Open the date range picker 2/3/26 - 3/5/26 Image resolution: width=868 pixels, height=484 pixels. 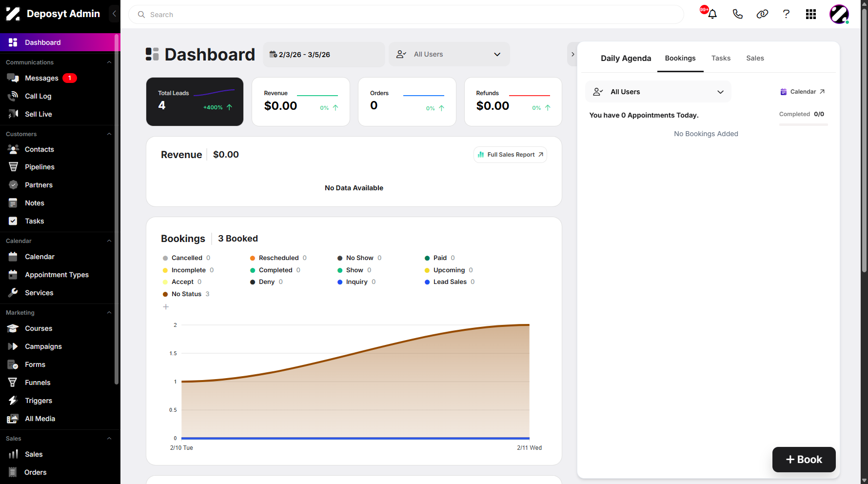324,54
